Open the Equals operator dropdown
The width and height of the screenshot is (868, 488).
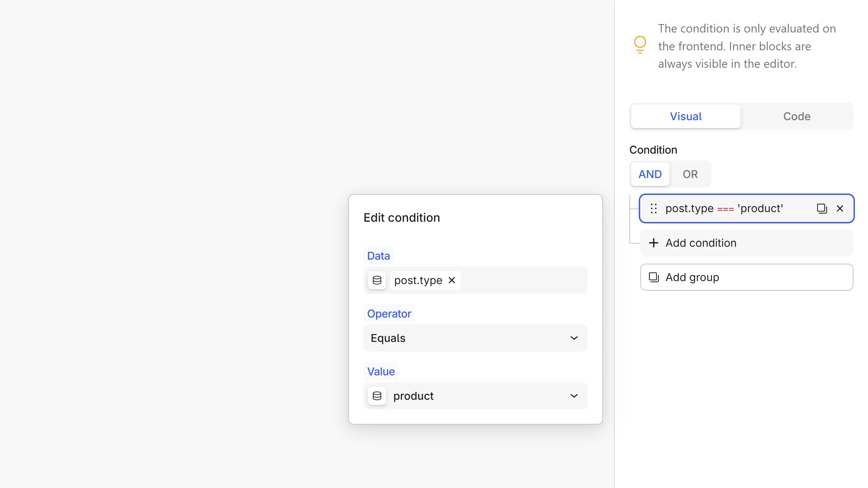pos(476,338)
